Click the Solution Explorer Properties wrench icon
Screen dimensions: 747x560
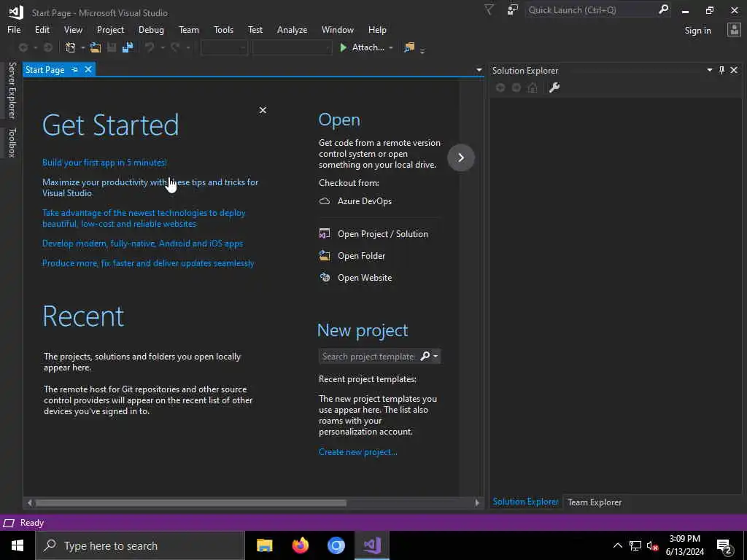(x=554, y=87)
